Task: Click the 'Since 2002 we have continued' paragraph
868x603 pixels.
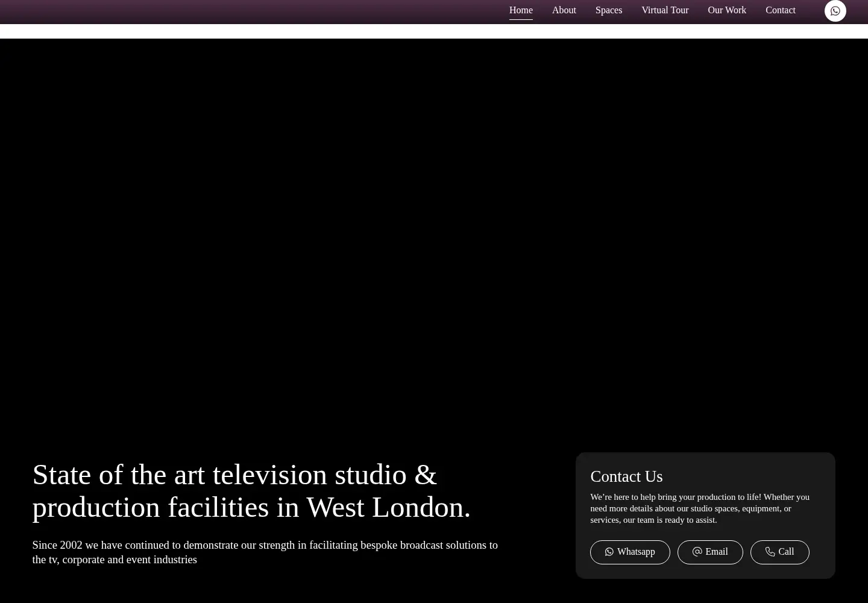Action: click(x=265, y=552)
